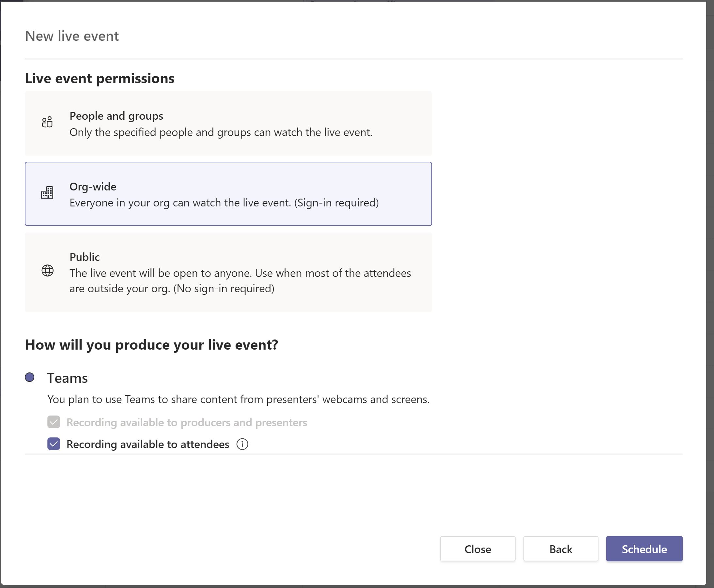Click the Live event permissions heading
The width and height of the screenshot is (714, 588).
[100, 78]
